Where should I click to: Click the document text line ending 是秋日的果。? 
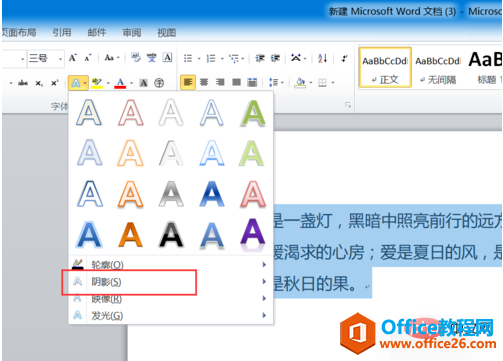[321, 284]
